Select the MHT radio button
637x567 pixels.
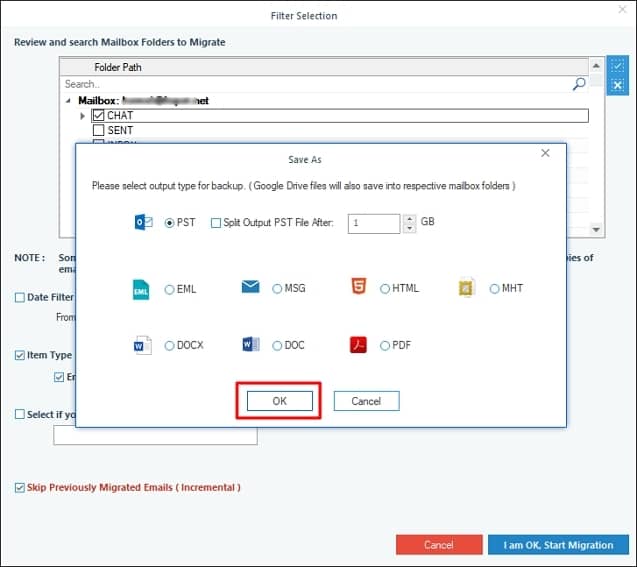click(x=494, y=289)
